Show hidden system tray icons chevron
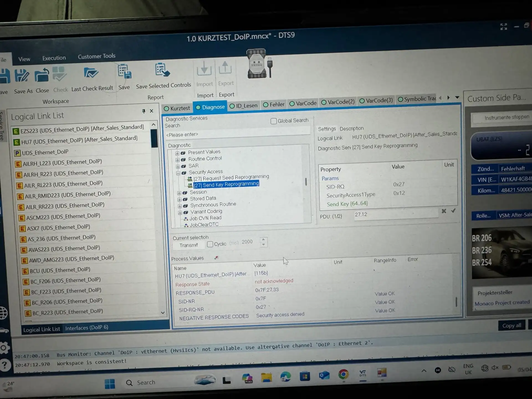 [424, 371]
